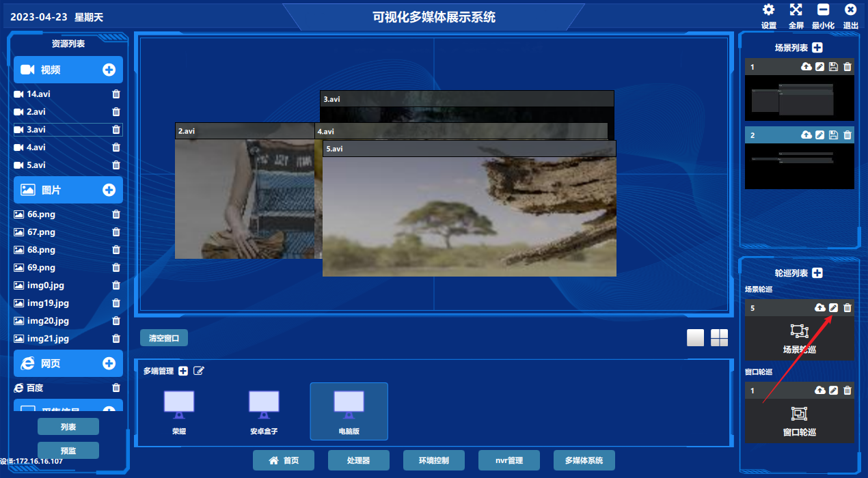Viewport: 868px width, 478px height.
Task: Select the 电脑版 terminal
Action: click(349, 412)
